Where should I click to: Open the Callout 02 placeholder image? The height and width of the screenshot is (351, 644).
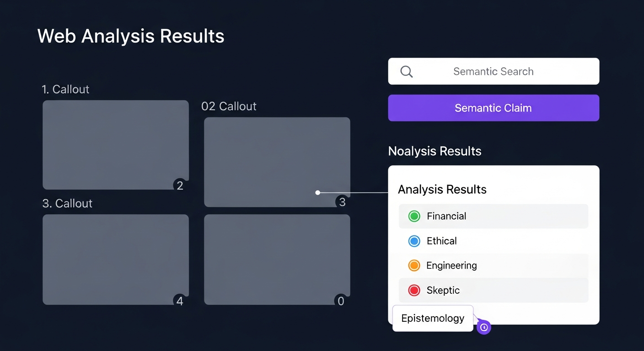coord(277,162)
